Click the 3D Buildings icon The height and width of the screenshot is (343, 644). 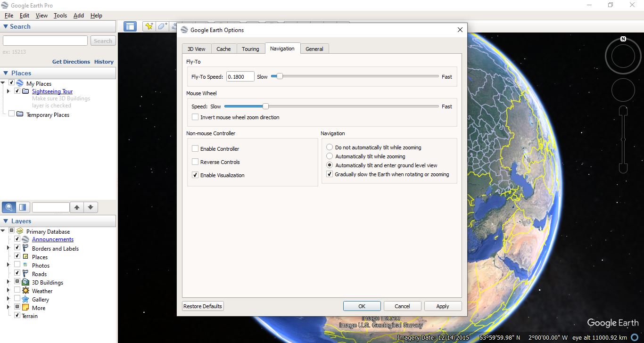click(x=25, y=282)
